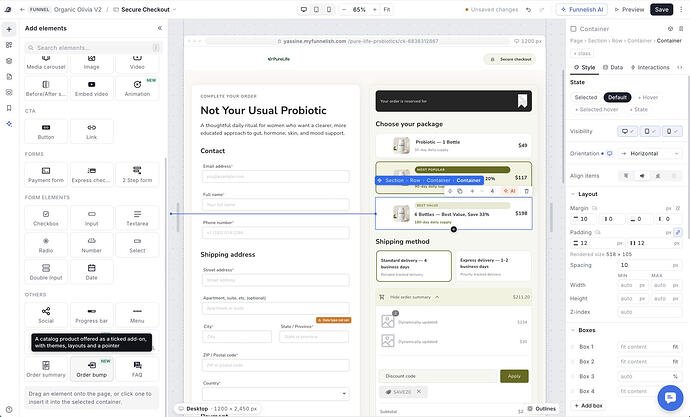Add a Social element
690x417 pixels.
tap(46, 315)
